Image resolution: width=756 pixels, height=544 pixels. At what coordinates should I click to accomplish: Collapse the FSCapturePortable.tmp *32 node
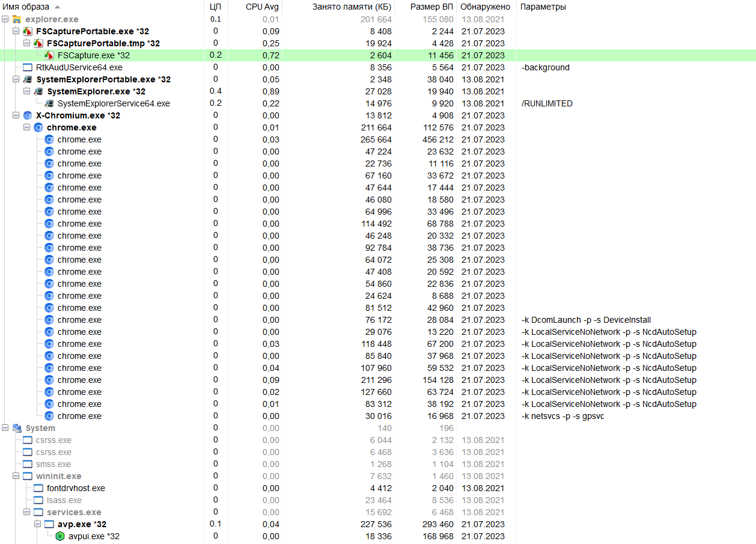(x=27, y=43)
